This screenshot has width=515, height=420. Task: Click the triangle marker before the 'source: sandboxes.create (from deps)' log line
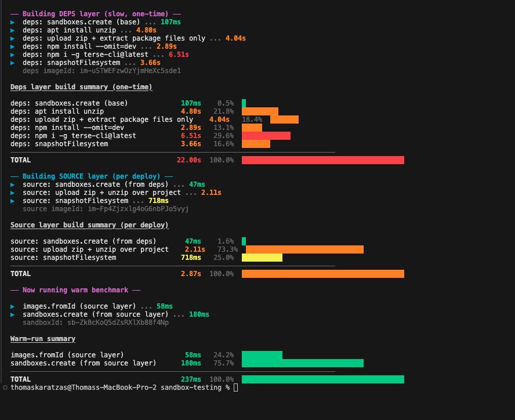13,184
